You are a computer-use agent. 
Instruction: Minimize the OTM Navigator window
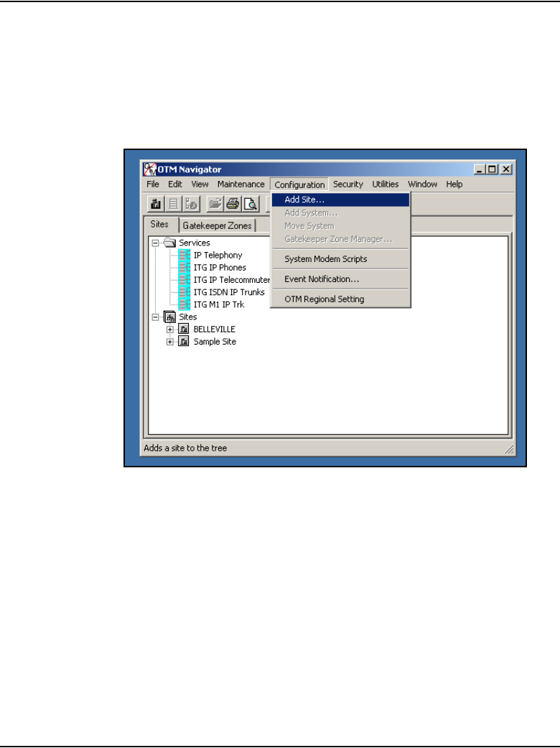click(480, 169)
